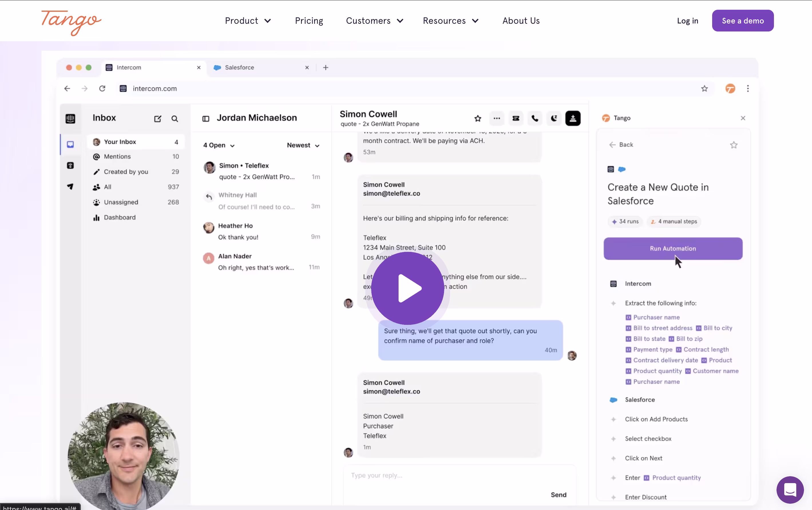Compose a new message in Inbox
Screen dimensions: 812x510
(157, 118)
